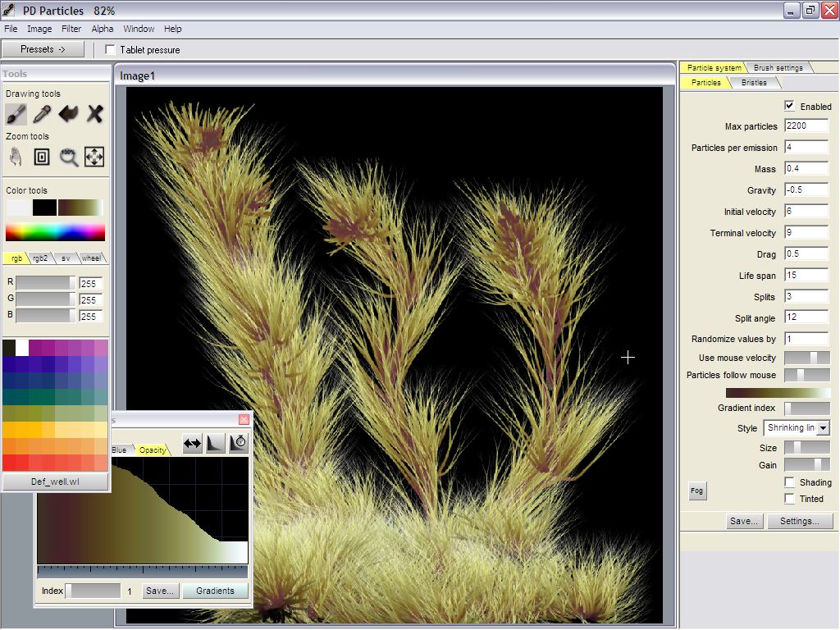Click the flip gradient double-arrow icon
840x630 pixels.
tap(192, 443)
